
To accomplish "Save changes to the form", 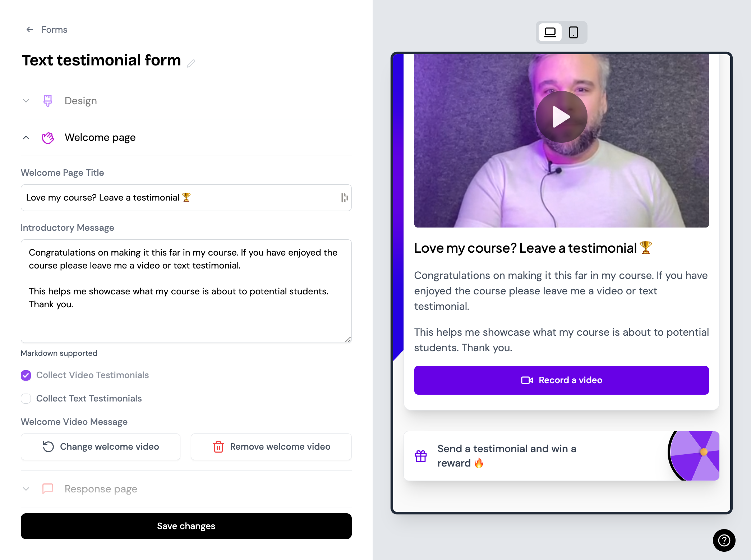I will point(186,526).
